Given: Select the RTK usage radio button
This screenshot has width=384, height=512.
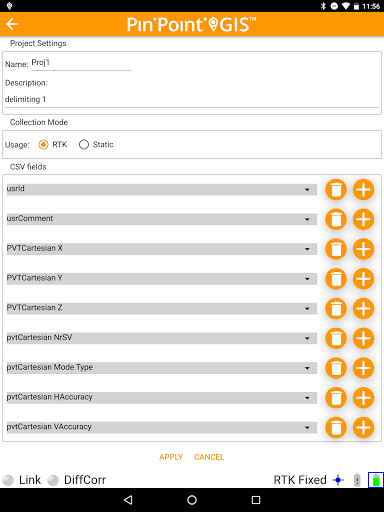Looking at the screenshot, I should tap(43, 145).
